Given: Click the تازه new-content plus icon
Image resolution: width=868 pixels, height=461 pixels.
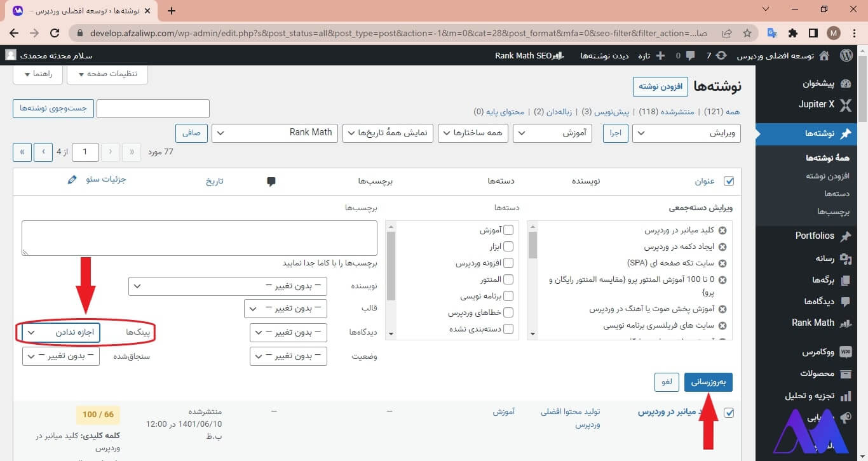Looking at the screenshot, I should point(660,56).
